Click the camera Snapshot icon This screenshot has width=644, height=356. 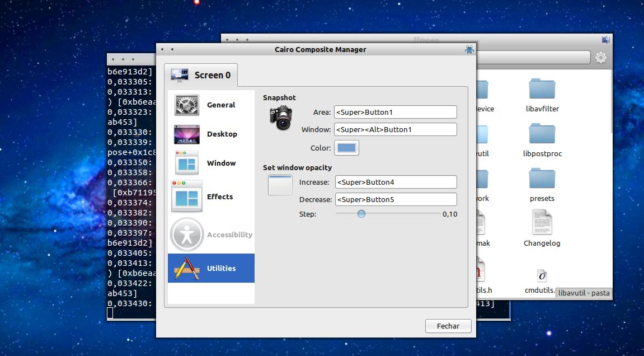tap(280, 118)
